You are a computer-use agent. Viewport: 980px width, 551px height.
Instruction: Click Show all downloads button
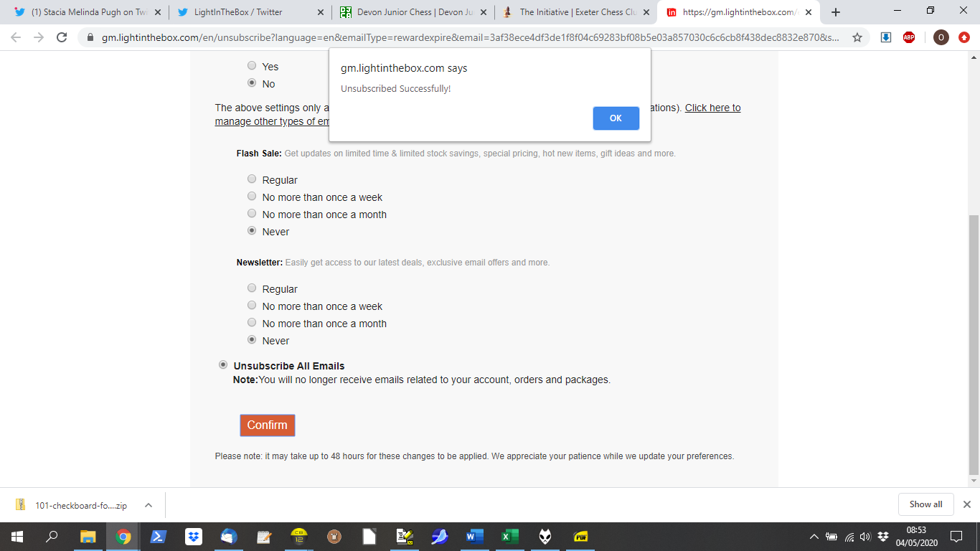925,504
